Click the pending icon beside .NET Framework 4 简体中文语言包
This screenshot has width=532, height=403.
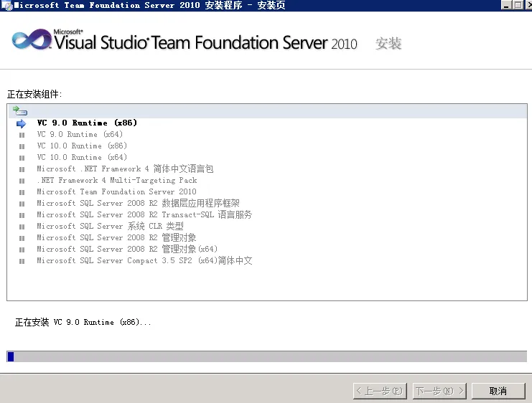click(x=22, y=169)
